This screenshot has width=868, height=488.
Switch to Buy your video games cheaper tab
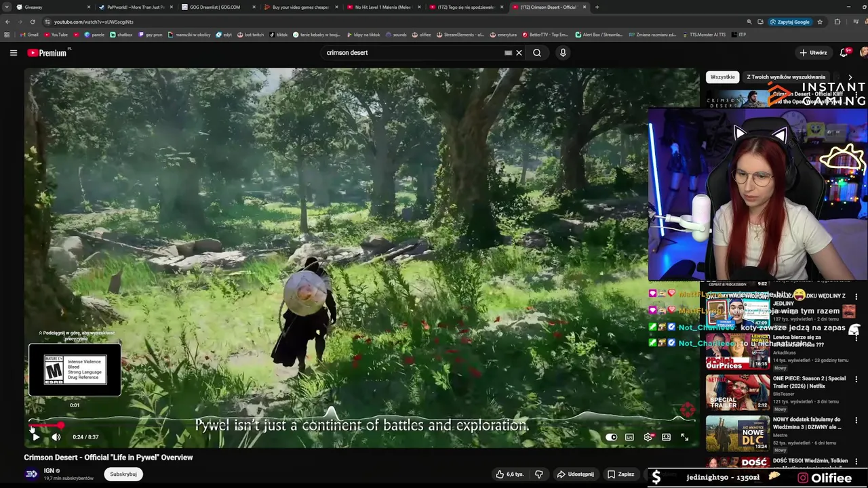pyautogui.click(x=300, y=7)
